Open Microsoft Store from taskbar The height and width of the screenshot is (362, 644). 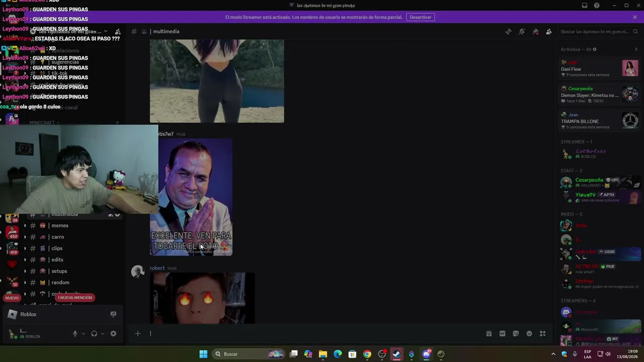(352, 354)
